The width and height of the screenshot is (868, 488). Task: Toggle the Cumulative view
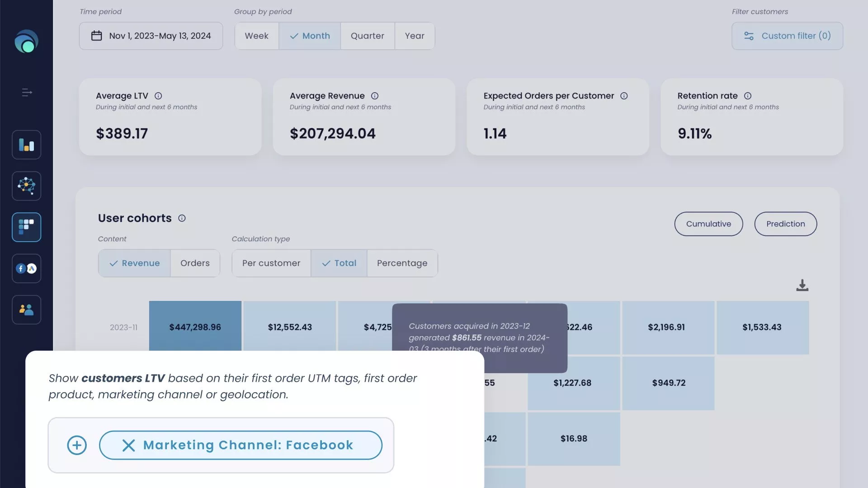point(708,224)
